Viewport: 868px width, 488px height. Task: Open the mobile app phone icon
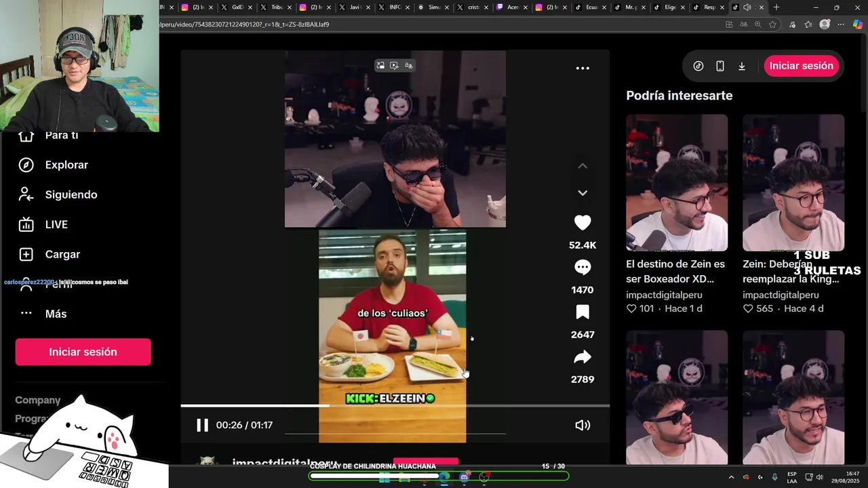click(720, 66)
